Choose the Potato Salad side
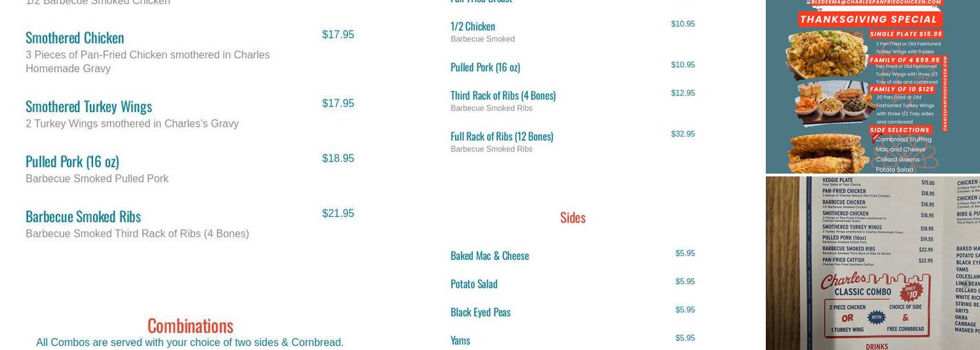The height and width of the screenshot is (350, 980). tap(474, 283)
